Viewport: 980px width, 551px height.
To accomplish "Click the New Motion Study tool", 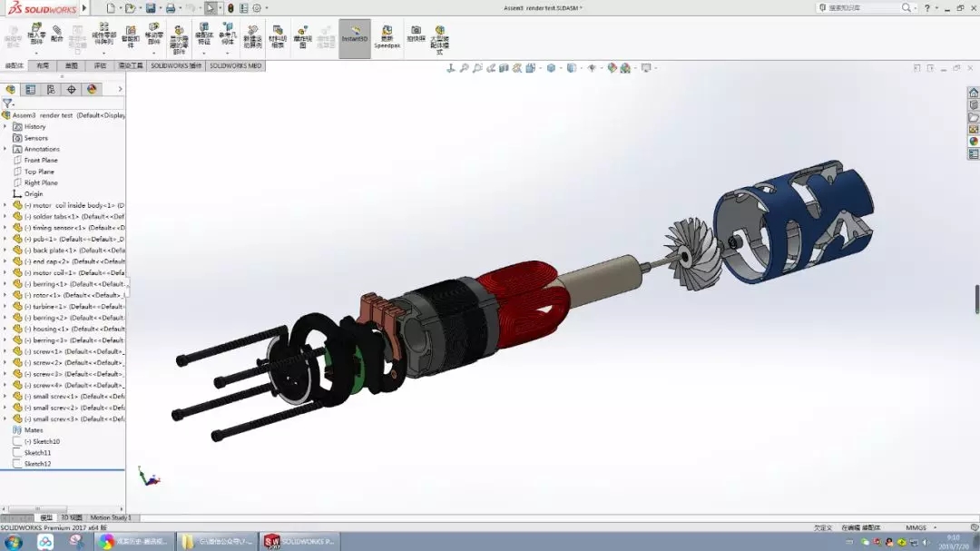I will click(x=252, y=36).
